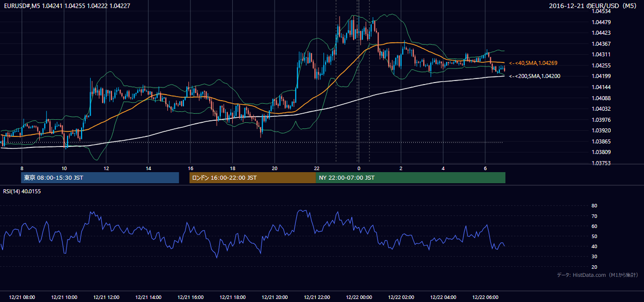The width and height of the screenshot is (644, 302).
Task: Select the NY 22:00-07:00 JST session bar
Action: (411, 178)
